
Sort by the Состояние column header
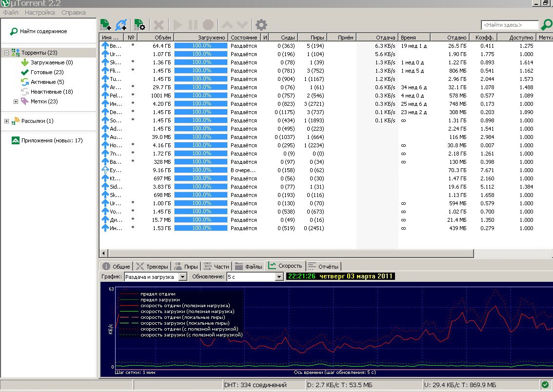[244, 38]
